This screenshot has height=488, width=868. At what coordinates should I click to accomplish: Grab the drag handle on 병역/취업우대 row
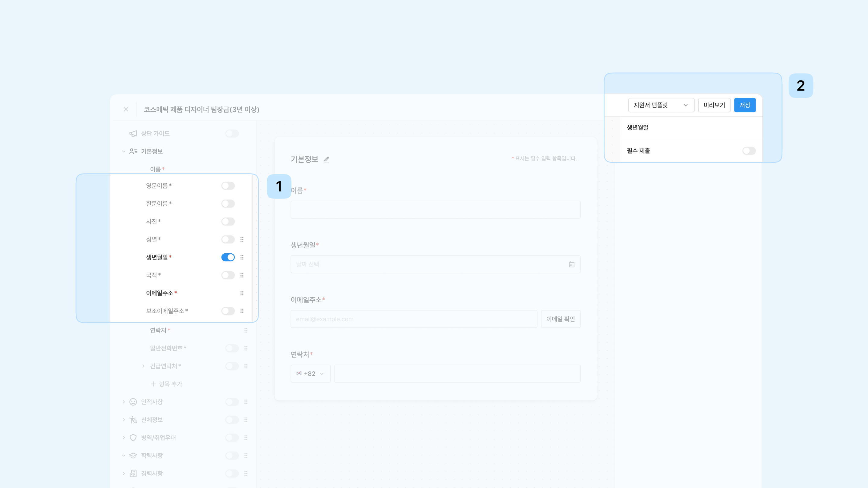(x=246, y=437)
